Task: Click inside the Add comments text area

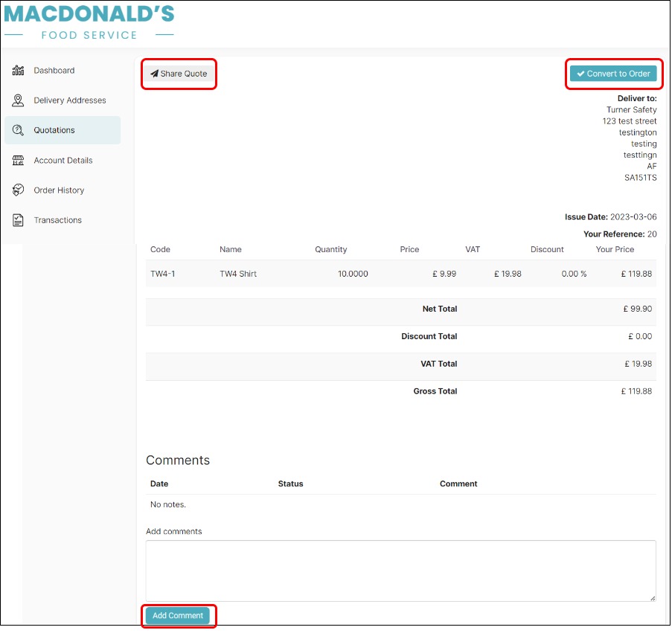Action: [x=400, y=571]
